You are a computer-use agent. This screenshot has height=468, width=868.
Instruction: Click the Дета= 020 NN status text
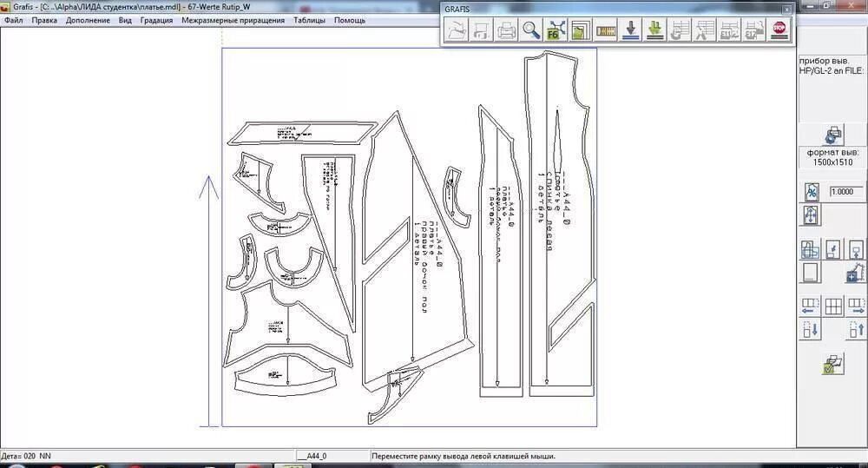(x=26, y=457)
